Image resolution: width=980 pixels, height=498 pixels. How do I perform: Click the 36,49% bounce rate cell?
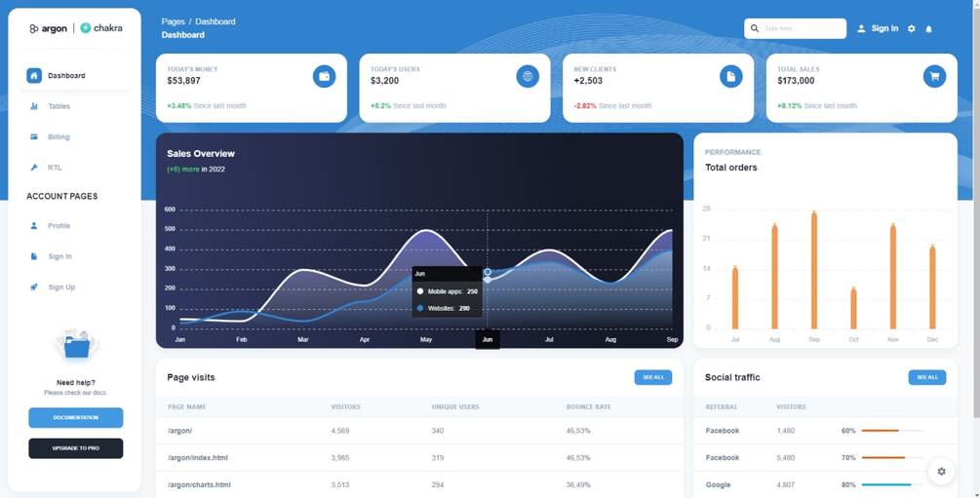pos(578,485)
